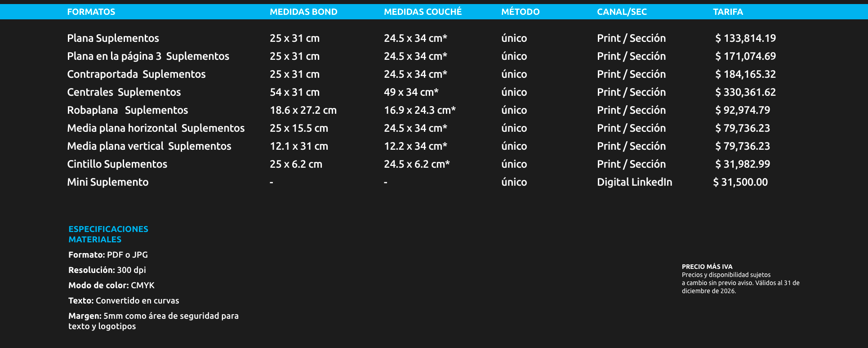Select the Modo de color: CMYK line
The height and width of the screenshot is (348, 868).
[111, 286]
